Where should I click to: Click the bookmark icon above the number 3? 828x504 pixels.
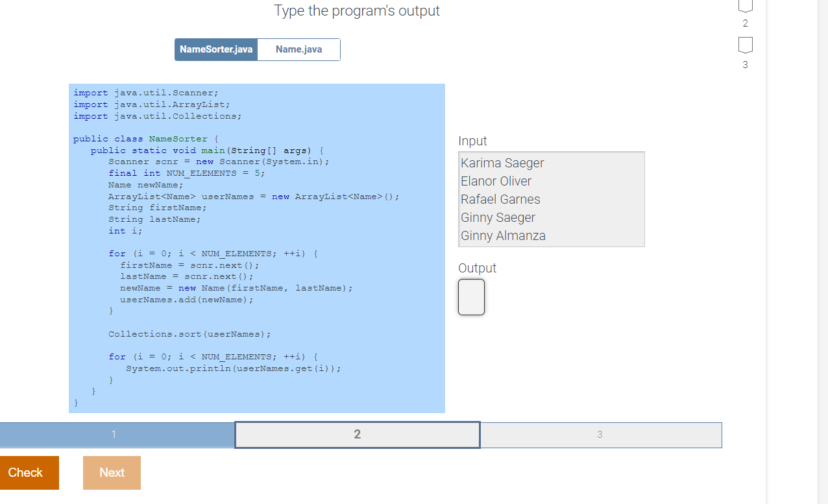pos(745,45)
